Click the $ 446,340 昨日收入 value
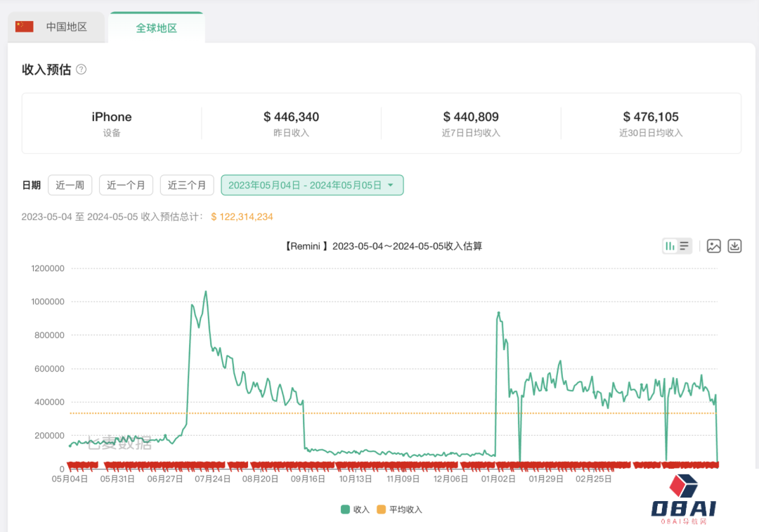 pos(291,117)
